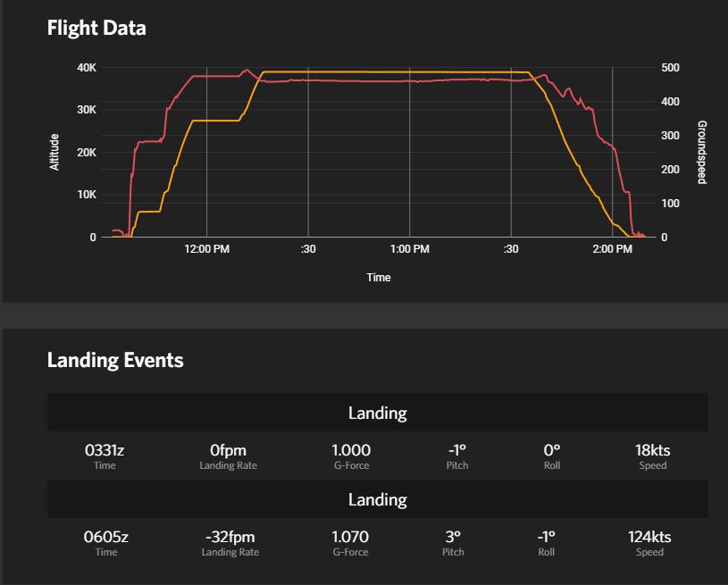This screenshot has height=585, width=728.
Task: Click the 12:00 PM time tick label
Action: coord(207,249)
